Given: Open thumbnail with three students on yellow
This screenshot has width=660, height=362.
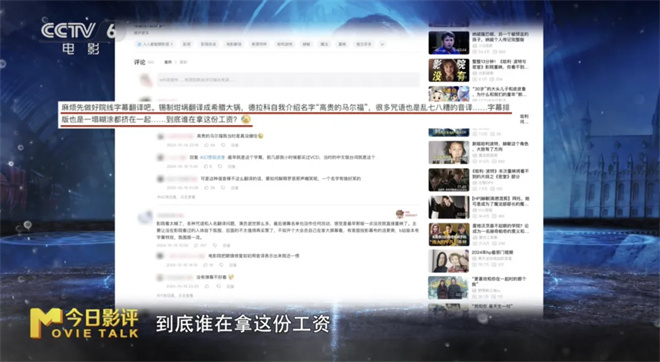Looking at the screenshot, I should (449, 234).
